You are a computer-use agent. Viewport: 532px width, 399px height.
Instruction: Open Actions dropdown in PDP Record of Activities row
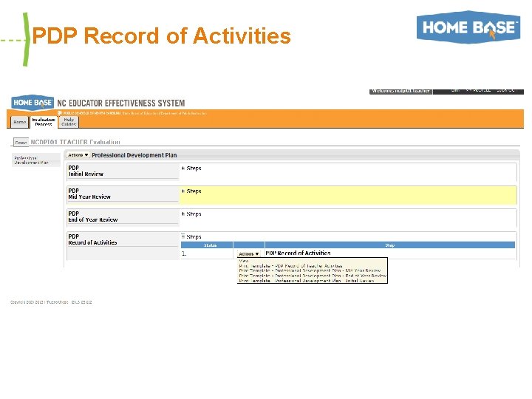click(249, 253)
